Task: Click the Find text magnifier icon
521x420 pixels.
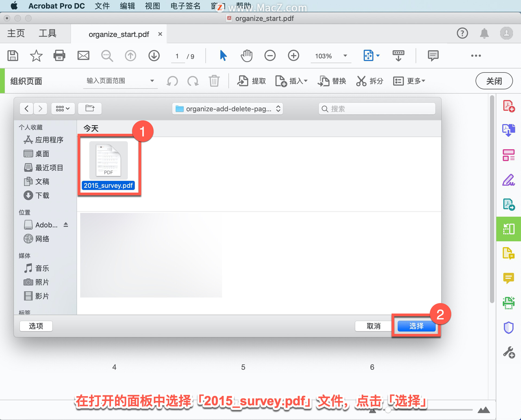Action: click(x=107, y=56)
